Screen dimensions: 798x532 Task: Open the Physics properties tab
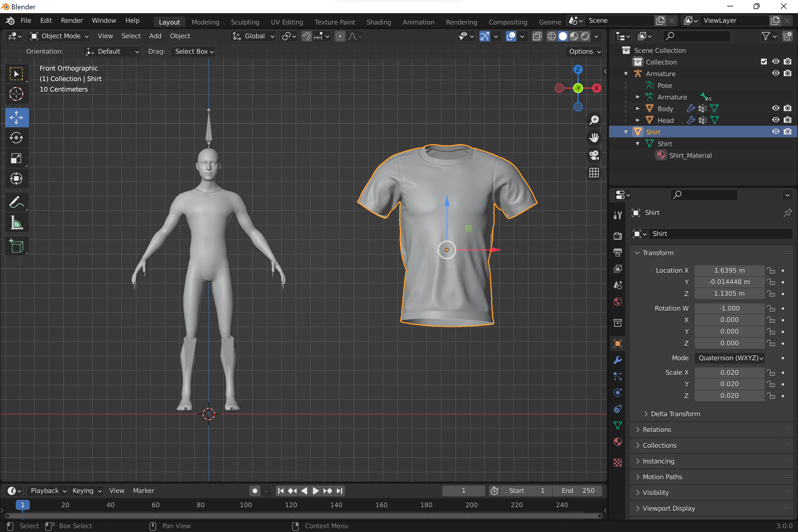coord(617,393)
